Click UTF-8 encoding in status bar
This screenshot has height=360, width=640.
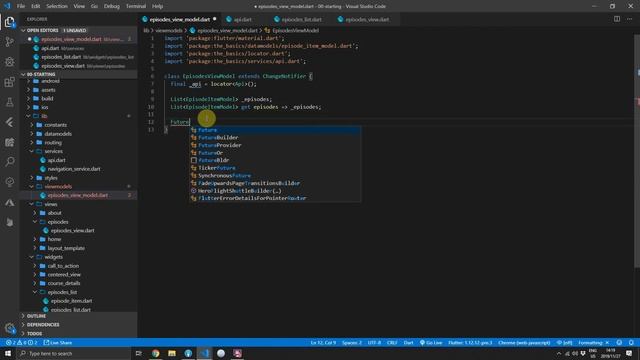(x=374, y=342)
